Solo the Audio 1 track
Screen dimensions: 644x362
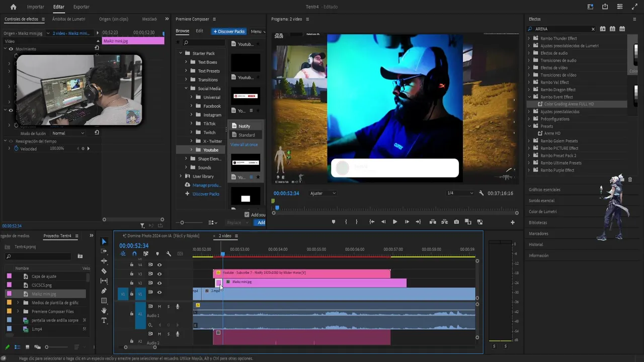pyautogui.click(x=169, y=306)
